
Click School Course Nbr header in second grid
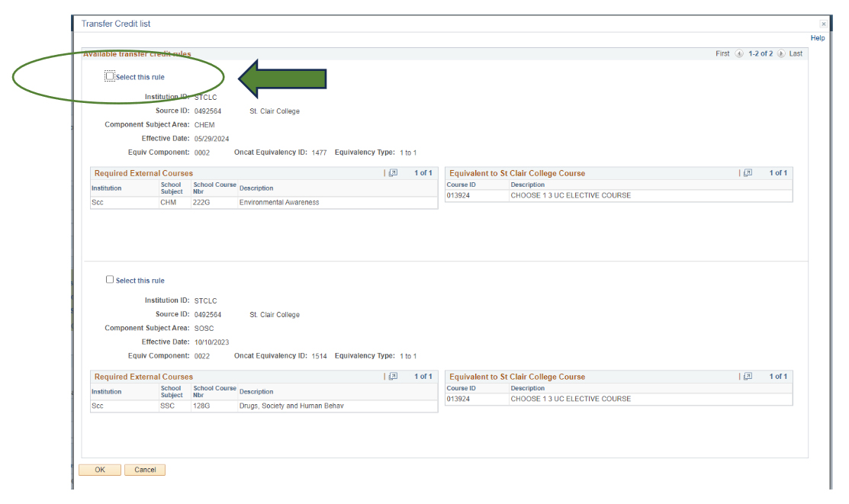(x=214, y=391)
